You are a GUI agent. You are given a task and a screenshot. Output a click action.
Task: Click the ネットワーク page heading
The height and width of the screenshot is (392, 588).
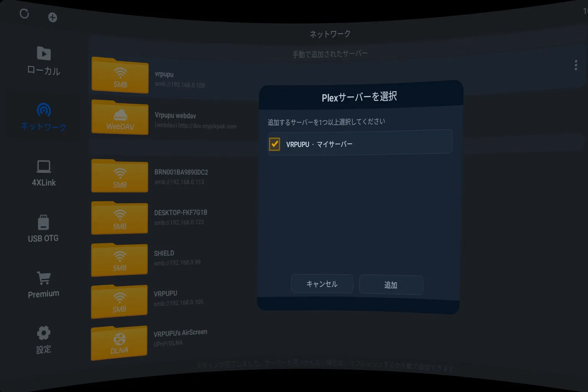tap(330, 34)
